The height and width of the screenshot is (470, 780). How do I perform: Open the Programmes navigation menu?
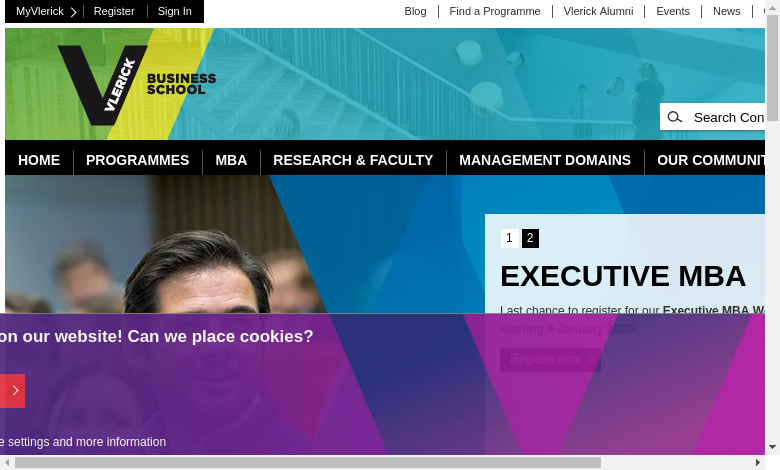pos(137,160)
